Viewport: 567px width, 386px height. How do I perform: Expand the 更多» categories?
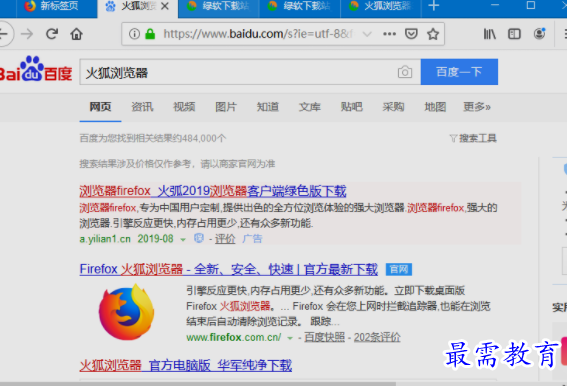click(477, 107)
